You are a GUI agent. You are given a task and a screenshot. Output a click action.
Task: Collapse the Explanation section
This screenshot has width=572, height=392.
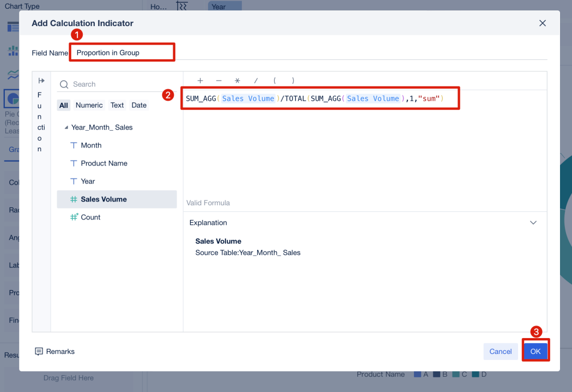[x=533, y=222]
